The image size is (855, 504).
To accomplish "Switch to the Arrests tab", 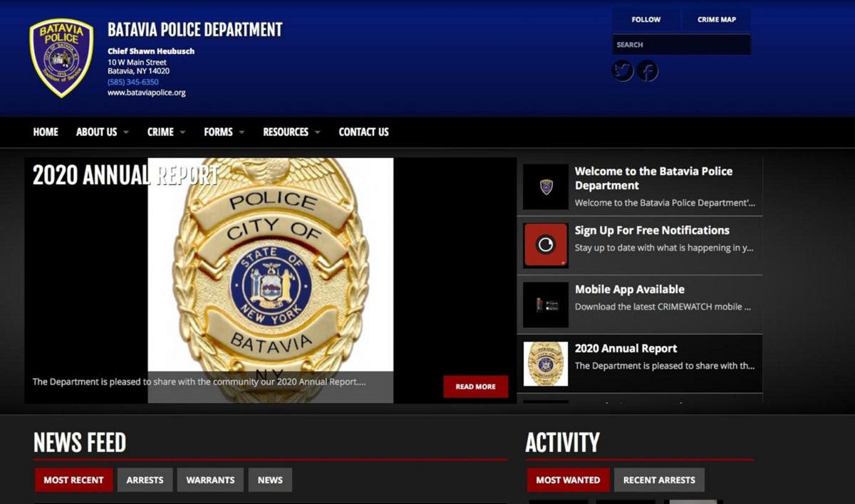I will coord(145,480).
